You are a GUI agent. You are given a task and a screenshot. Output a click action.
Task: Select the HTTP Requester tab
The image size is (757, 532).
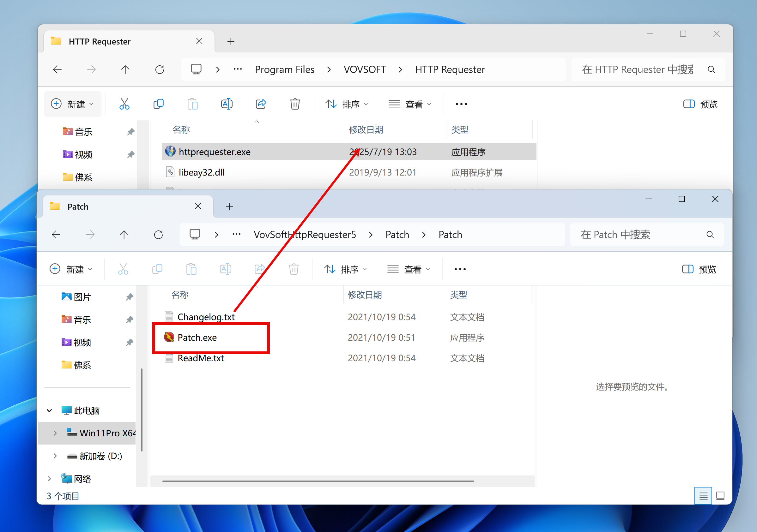[x=99, y=41]
